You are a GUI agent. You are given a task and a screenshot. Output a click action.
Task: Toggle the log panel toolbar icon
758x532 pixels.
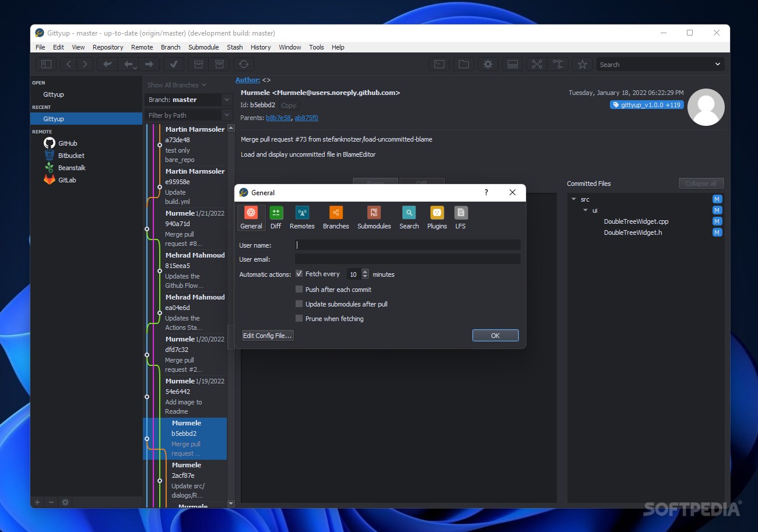coord(513,64)
